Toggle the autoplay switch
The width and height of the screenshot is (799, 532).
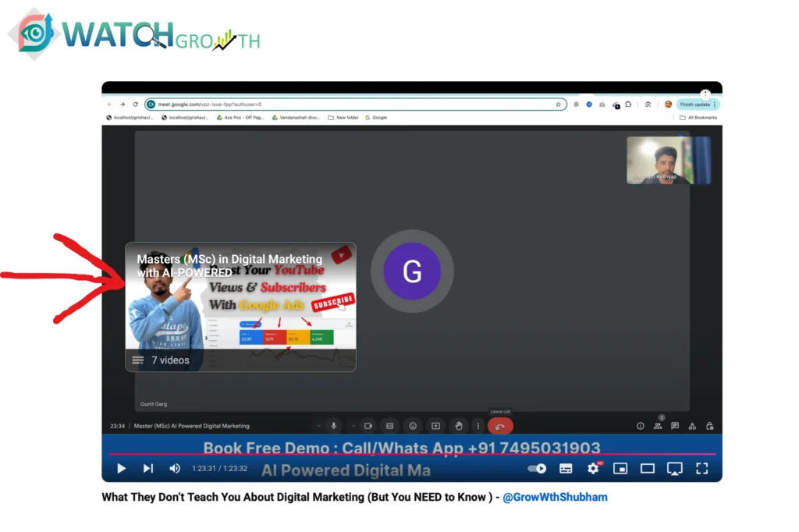coord(537,468)
